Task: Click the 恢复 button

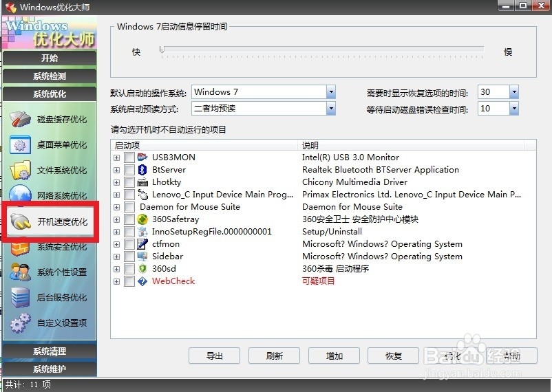Action: (x=394, y=356)
